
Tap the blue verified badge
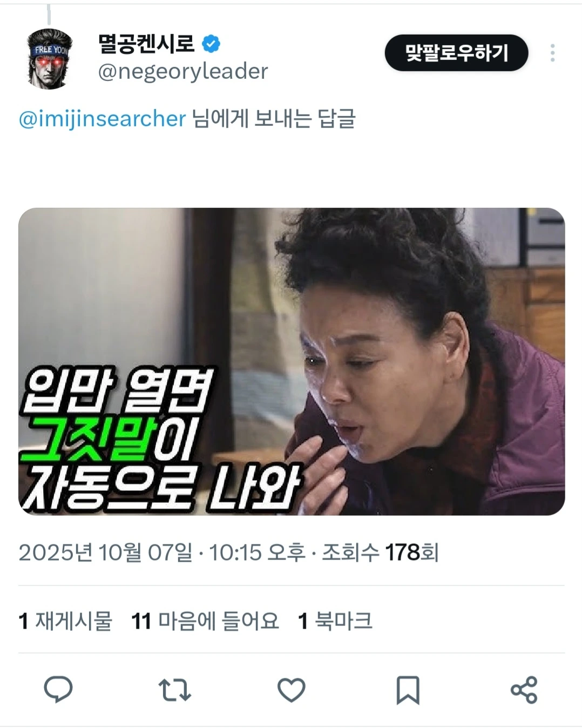coord(211,44)
